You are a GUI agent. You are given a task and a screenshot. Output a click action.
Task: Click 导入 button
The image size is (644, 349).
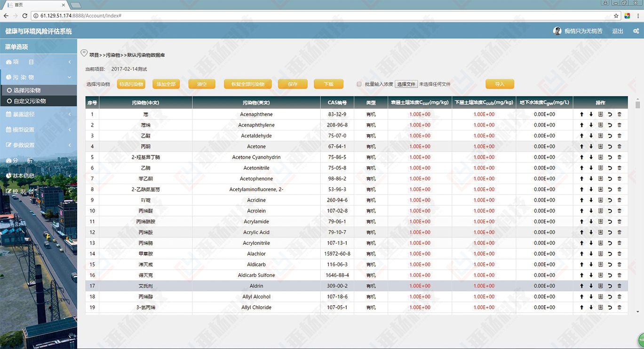(500, 84)
